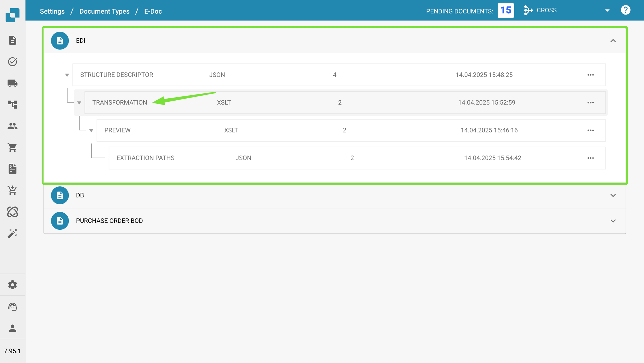Open the magic wand sidebar icon

(x=12, y=233)
